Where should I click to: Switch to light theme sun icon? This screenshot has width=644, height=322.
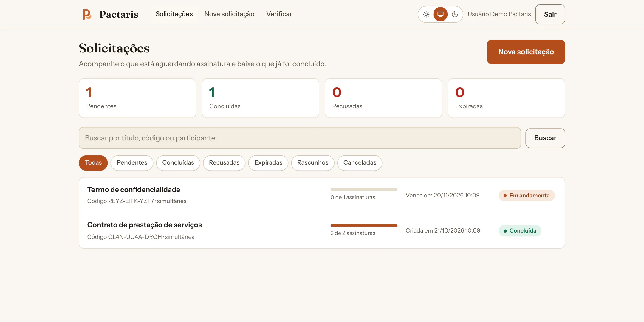[426, 14]
